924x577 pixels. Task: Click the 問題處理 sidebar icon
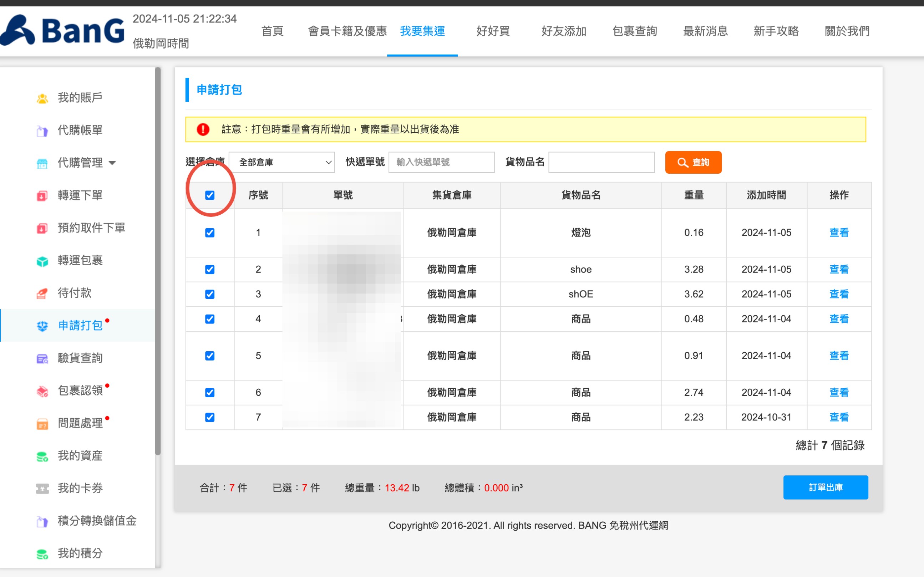coord(42,424)
